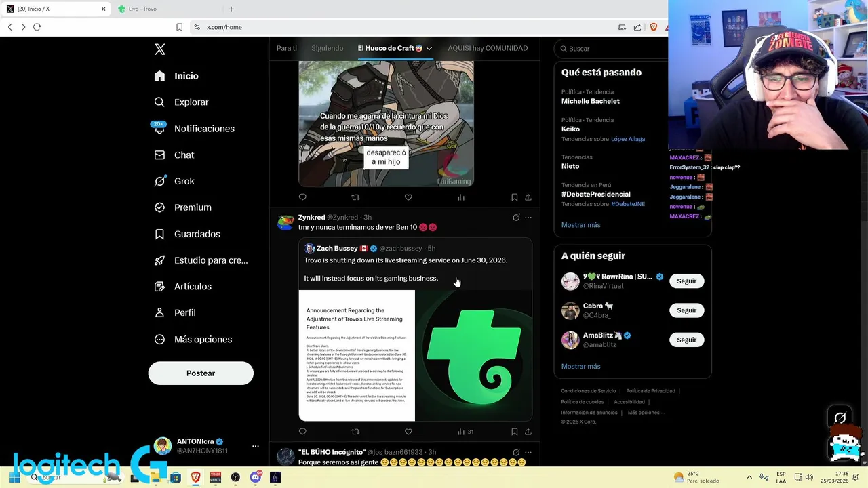Open Grok icon on Zynkred post
The width and height of the screenshot is (868, 488).
(516, 218)
